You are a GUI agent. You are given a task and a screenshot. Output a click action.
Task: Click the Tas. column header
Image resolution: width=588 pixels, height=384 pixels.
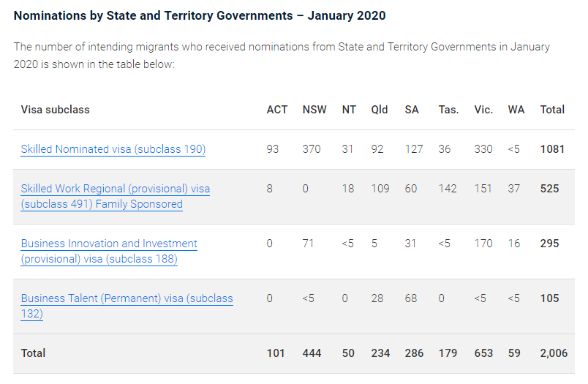tap(448, 110)
